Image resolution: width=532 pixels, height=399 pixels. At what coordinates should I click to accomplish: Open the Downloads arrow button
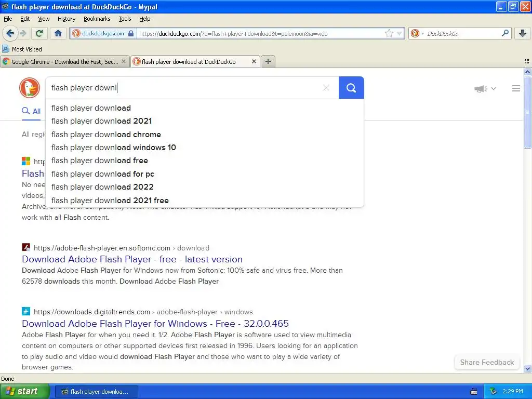coord(523,33)
